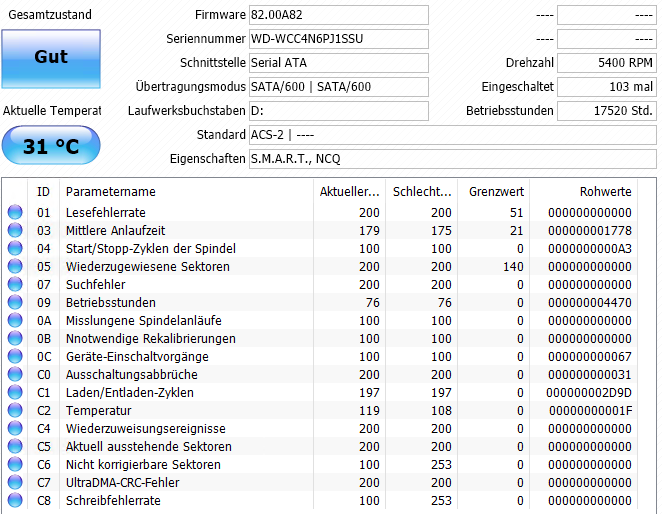The width and height of the screenshot is (662, 514).
Task: Click raw value 000000000031
Action: [x=590, y=375]
